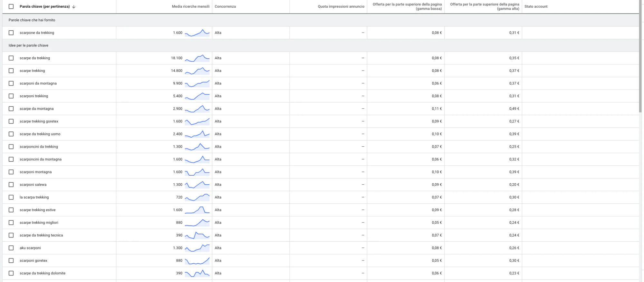Viewport: 644px width, 282px height.
Task: Click the sort arrow beside Parola chiave
Action: coord(74,6)
